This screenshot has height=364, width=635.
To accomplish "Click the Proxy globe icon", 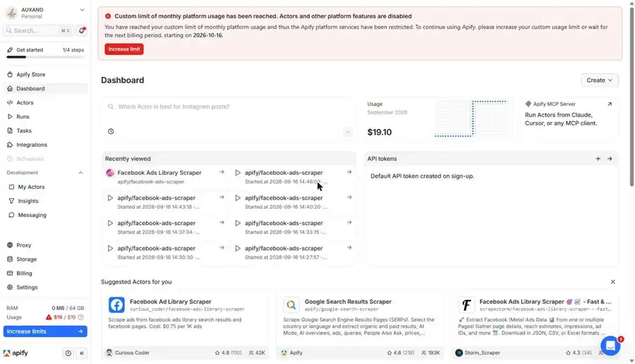I will (x=10, y=245).
